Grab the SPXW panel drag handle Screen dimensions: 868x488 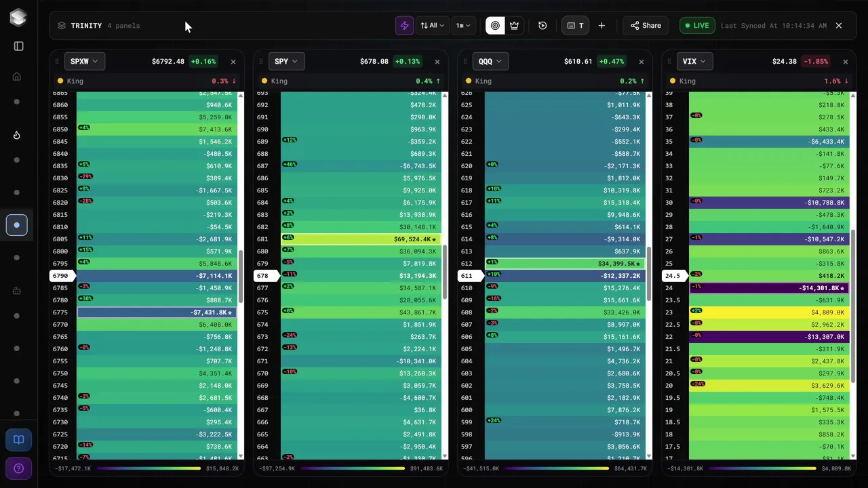[x=58, y=62]
